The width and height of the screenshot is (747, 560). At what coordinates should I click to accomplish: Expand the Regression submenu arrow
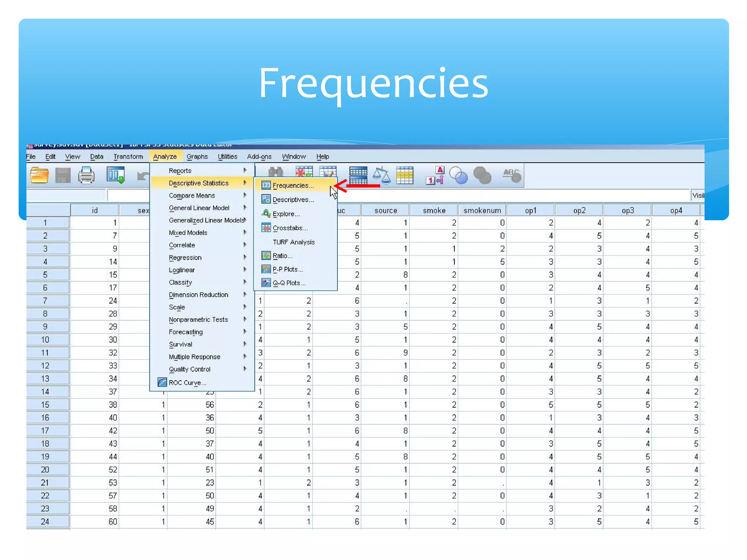pyautogui.click(x=245, y=257)
